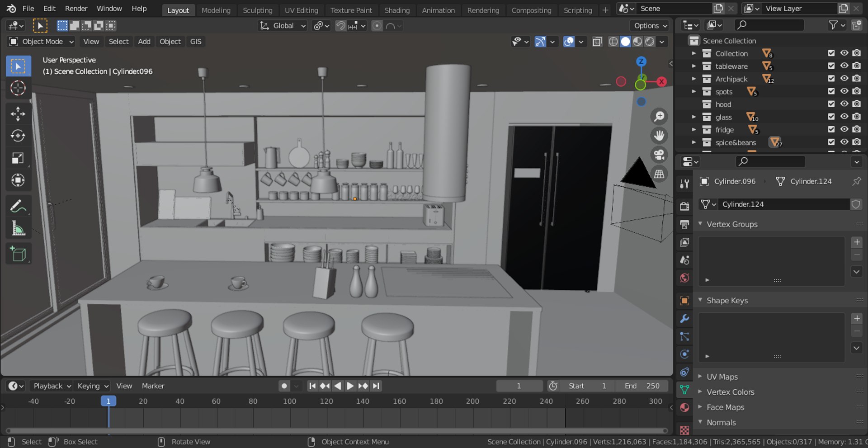The image size is (868, 448).
Task: Switch to wireframe viewport shading
Action: coord(613,42)
